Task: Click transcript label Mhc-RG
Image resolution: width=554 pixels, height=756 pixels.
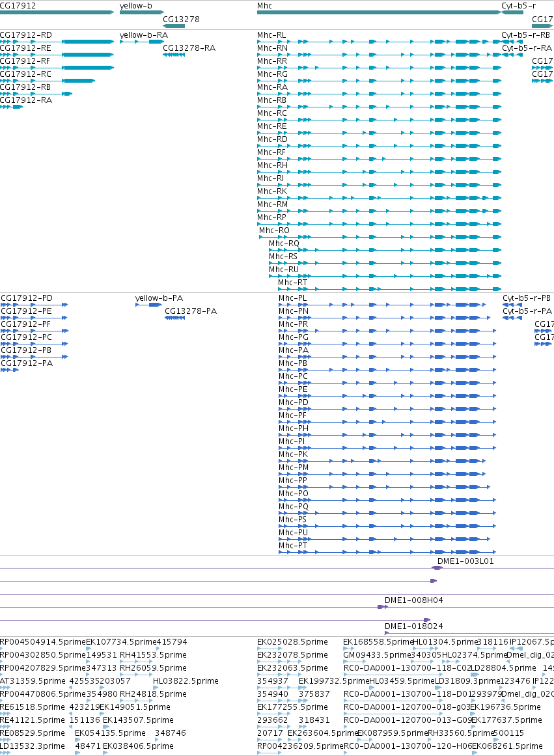Action: coord(272,74)
